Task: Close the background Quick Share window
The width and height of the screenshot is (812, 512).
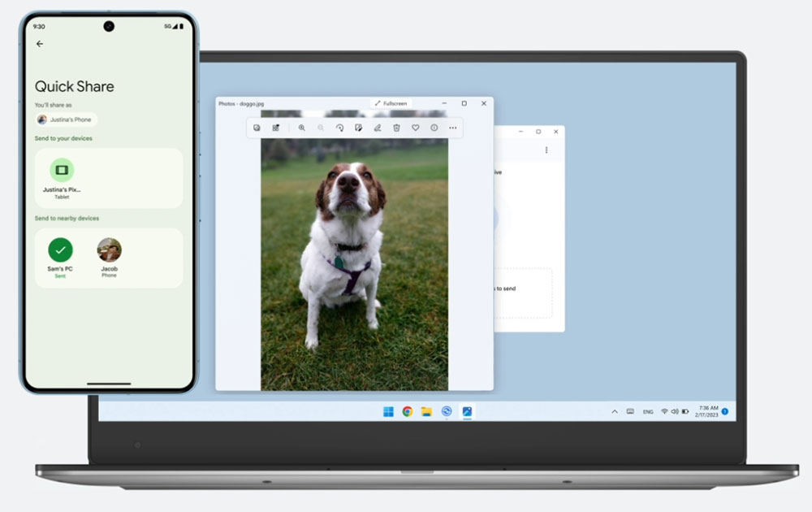Action: pos(556,132)
